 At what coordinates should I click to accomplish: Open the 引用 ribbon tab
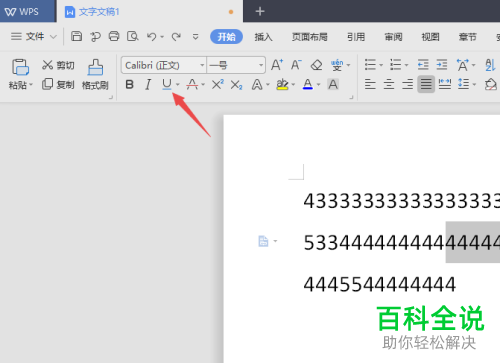pyautogui.click(x=356, y=37)
